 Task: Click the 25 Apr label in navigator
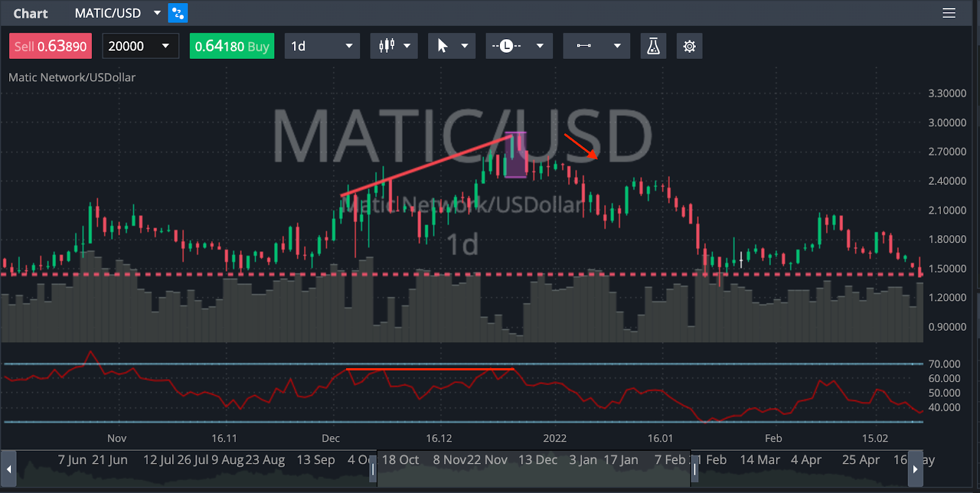coord(861,460)
